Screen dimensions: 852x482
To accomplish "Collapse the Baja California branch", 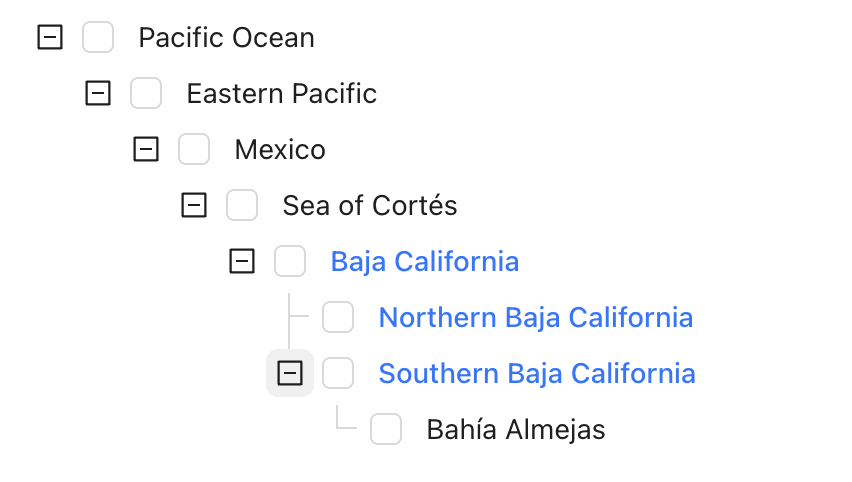I will [242, 262].
